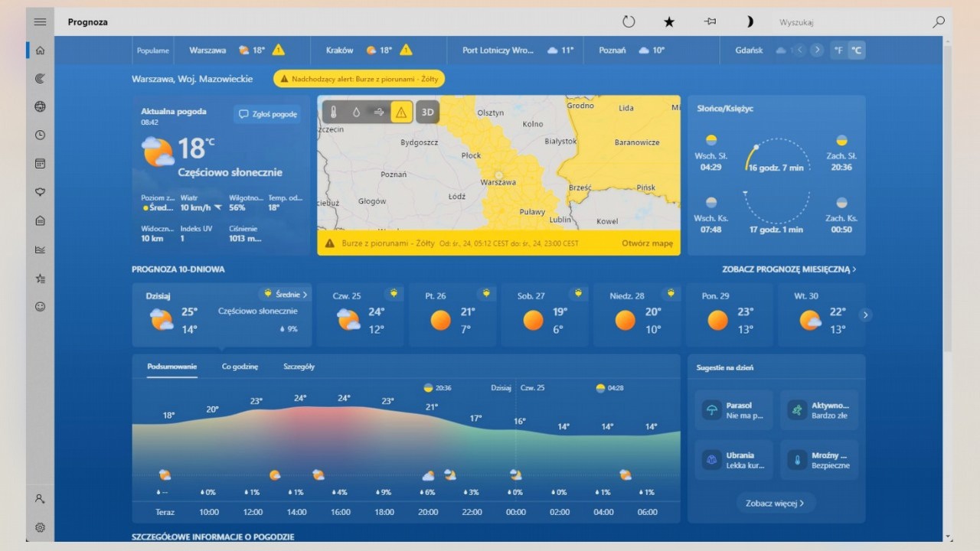Open the settings gear in sidebar
Image resolution: width=980 pixels, height=551 pixels.
point(40,527)
